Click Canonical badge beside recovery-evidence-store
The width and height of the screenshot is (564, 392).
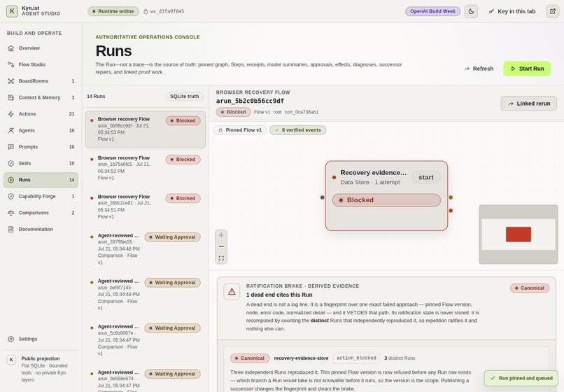pyautogui.click(x=250, y=358)
